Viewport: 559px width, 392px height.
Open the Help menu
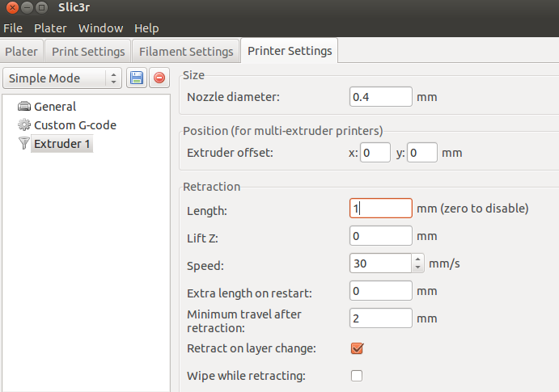[x=146, y=28]
